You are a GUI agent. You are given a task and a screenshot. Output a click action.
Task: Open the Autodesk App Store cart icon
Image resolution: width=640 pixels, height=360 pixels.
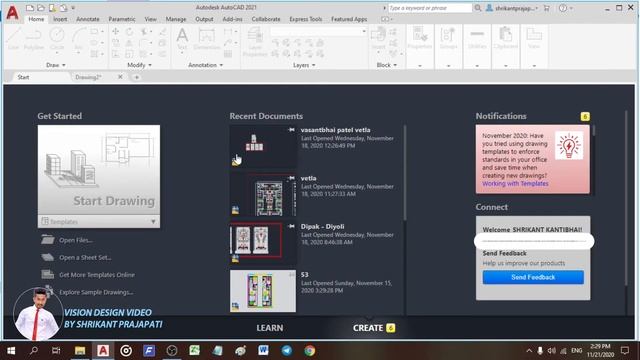[x=547, y=8]
